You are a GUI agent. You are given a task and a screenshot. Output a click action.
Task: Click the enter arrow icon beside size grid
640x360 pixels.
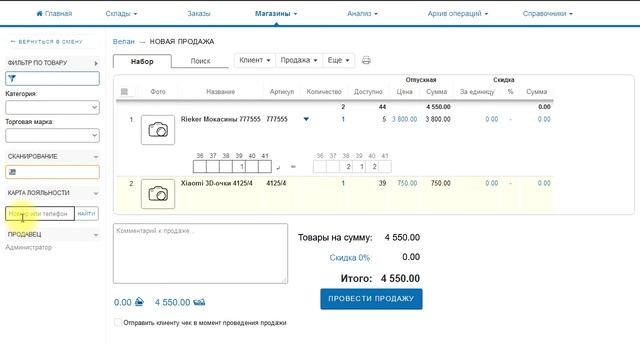[278, 167]
